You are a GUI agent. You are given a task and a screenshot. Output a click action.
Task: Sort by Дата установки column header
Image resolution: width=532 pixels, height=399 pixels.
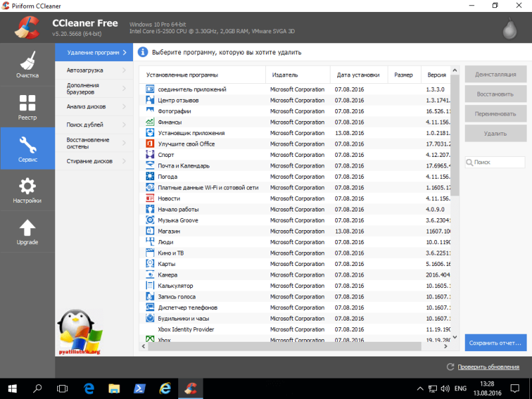coord(358,75)
